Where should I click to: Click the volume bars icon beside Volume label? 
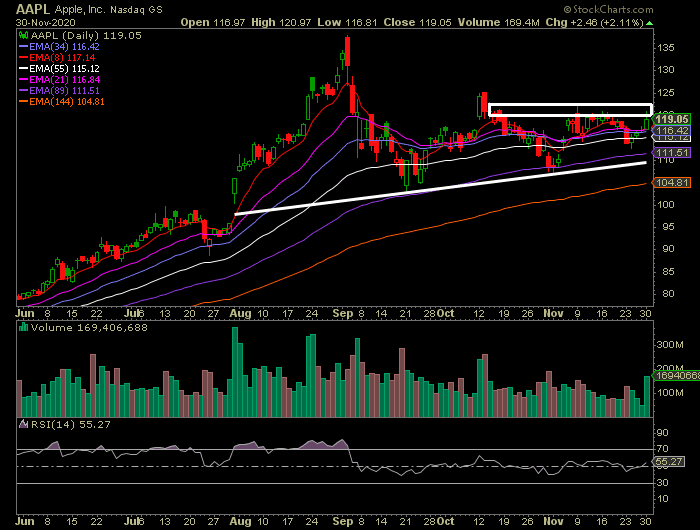[23, 328]
